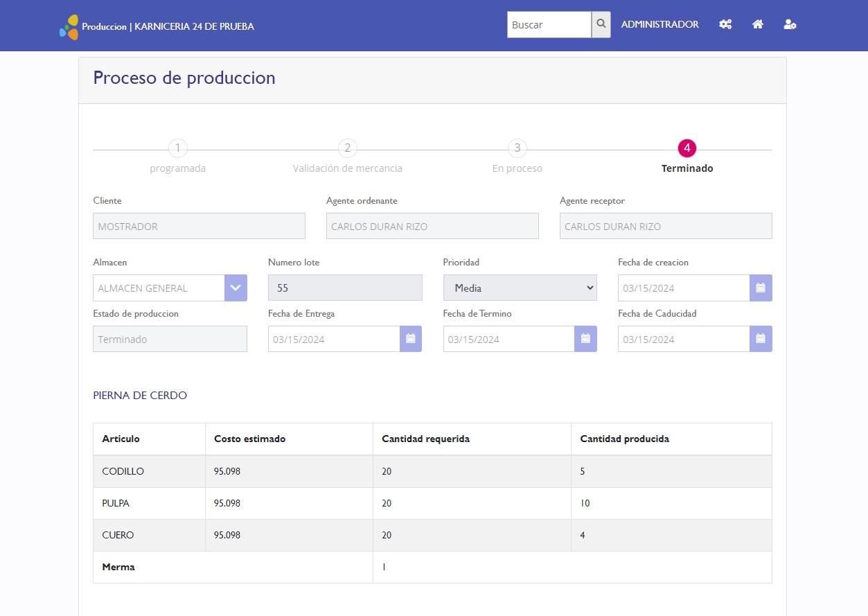This screenshot has height=616, width=868.
Task: Open the user account settings icon
Action: [790, 24]
